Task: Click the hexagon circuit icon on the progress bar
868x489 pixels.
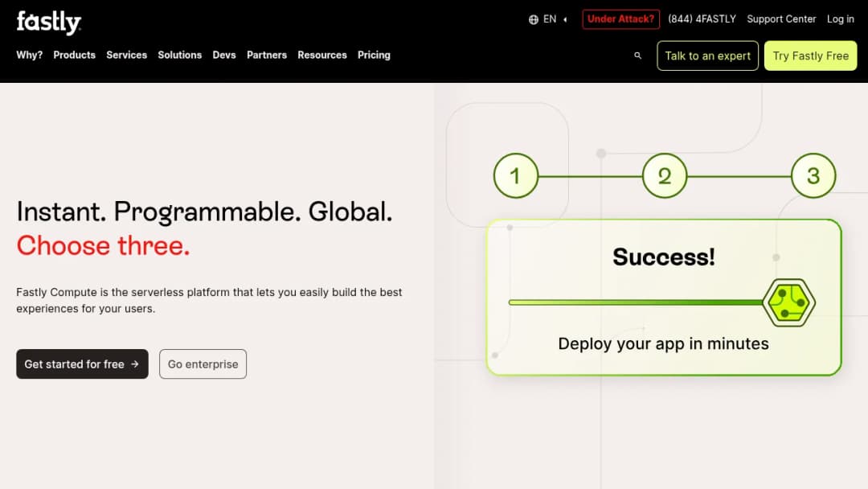Action: [x=788, y=302]
